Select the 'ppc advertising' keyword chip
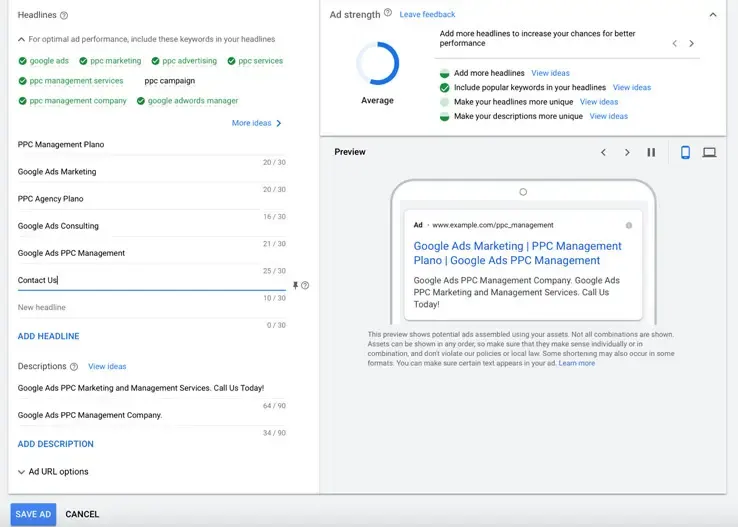 184,61
